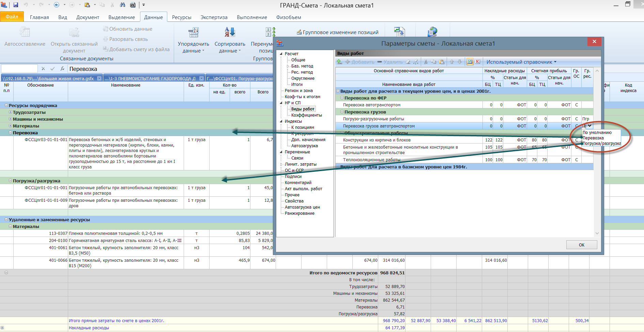The width and height of the screenshot is (644, 332).
Task: Collapse the Погрузка/разгрузка group in main table
Action: (x=10, y=181)
